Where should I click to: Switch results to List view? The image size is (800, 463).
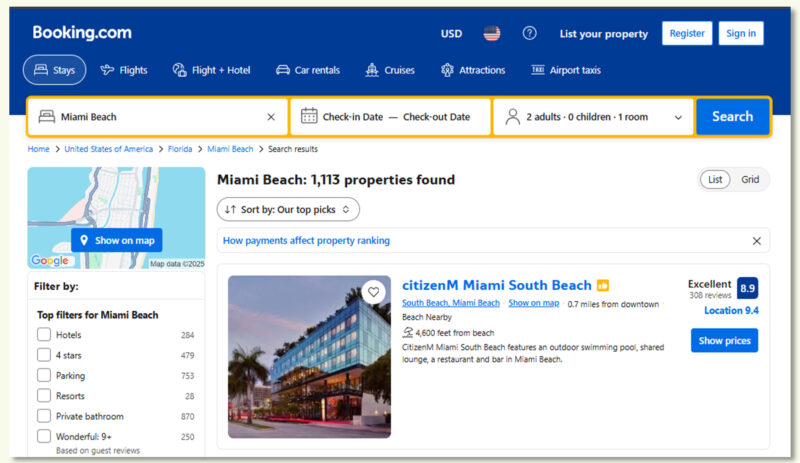click(715, 180)
